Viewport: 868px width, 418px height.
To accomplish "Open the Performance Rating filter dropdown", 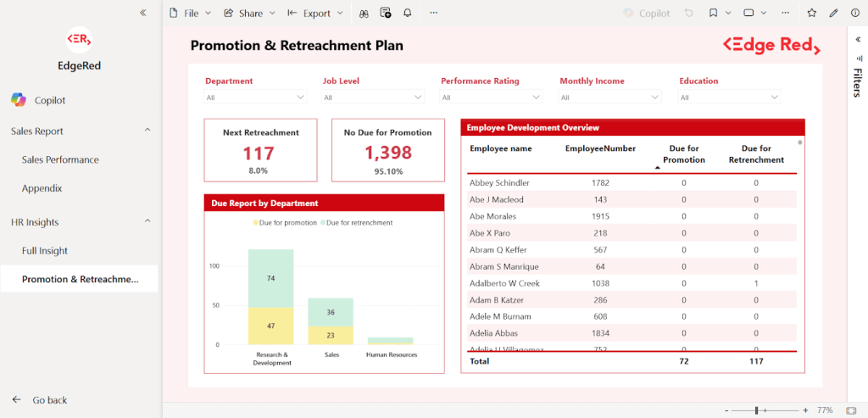I will click(x=492, y=98).
